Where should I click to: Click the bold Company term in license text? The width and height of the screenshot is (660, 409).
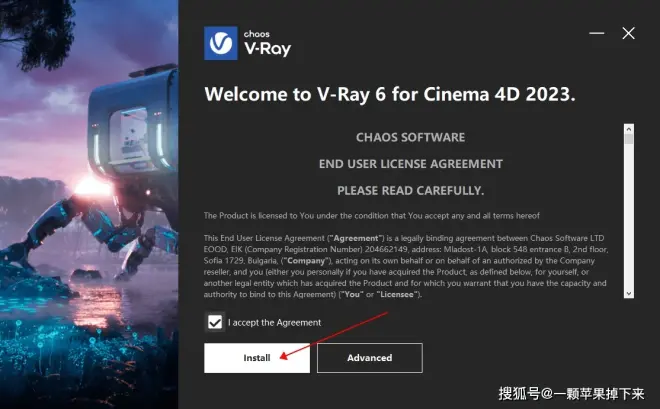306,261
